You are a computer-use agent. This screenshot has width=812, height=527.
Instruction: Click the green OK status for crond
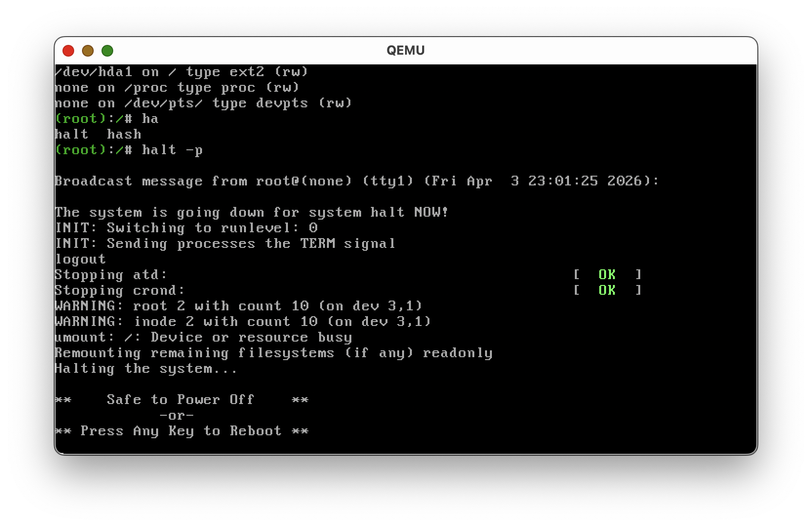click(x=607, y=290)
